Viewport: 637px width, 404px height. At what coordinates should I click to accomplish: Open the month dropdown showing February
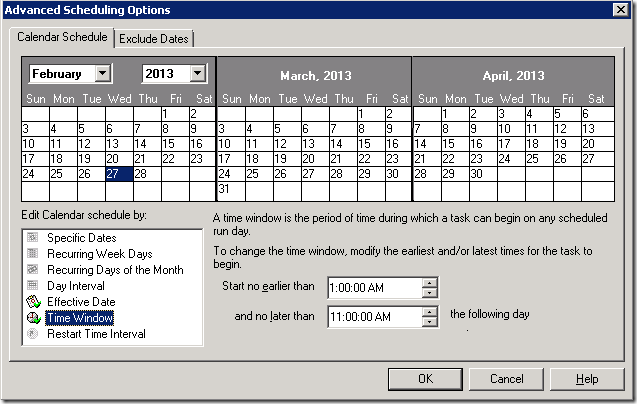[x=102, y=73]
